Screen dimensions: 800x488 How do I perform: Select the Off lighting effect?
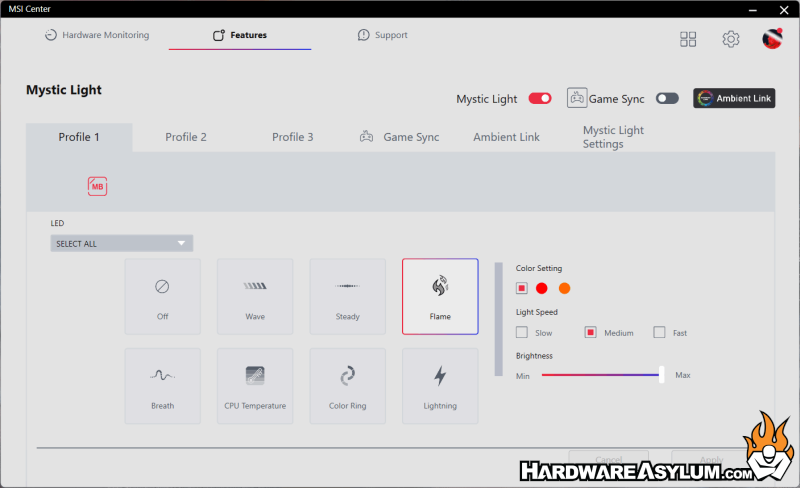(x=162, y=297)
